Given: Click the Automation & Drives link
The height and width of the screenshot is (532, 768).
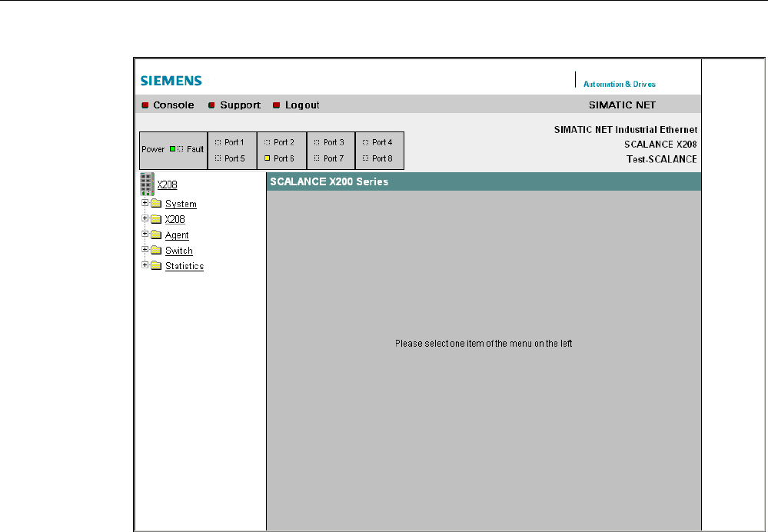Looking at the screenshot, I should click(x=619, y=85).
